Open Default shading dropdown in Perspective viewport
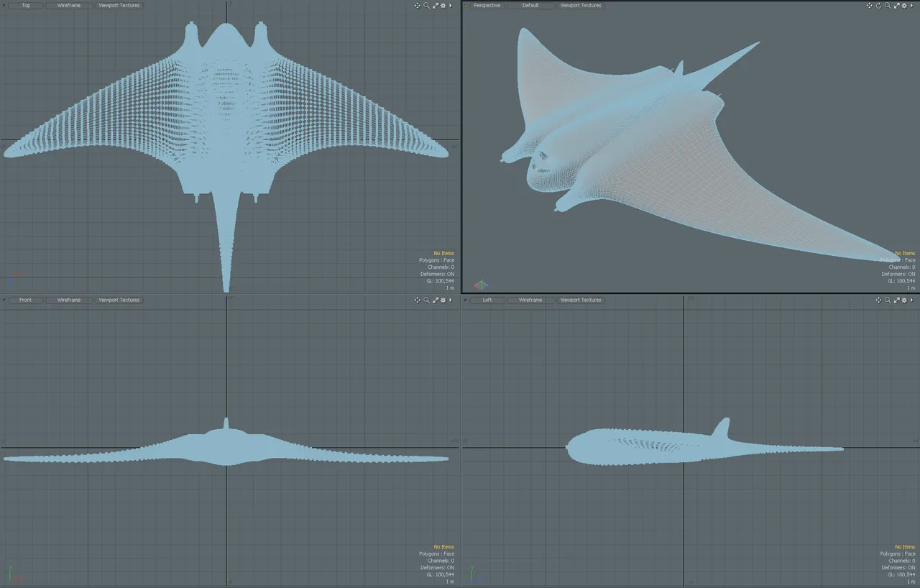The height and width of the screenshot is (588, 920). (530, 5)
